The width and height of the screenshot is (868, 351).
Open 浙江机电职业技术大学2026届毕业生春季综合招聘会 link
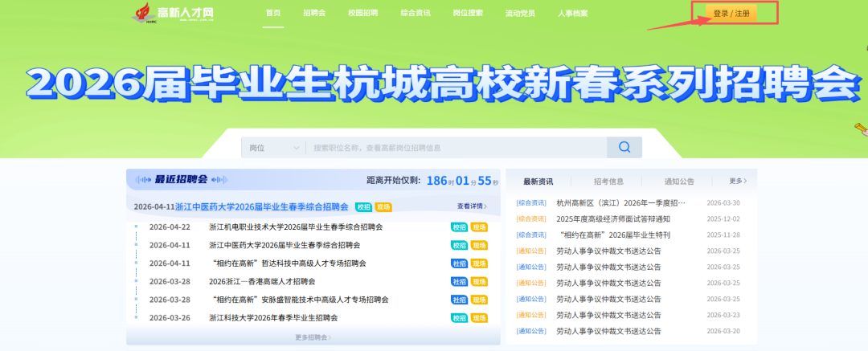click(296, 227)
